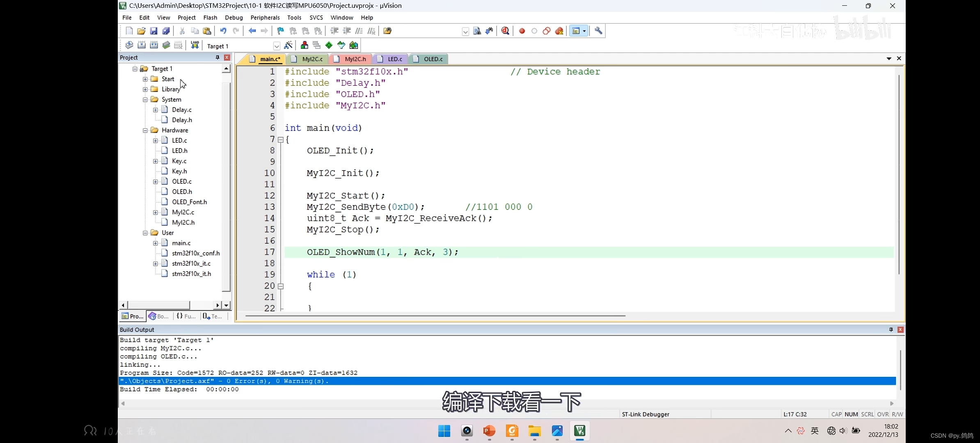Comment selection toolbar icon
This screenshot has width=980, height=443.
(x=359, y=31)
